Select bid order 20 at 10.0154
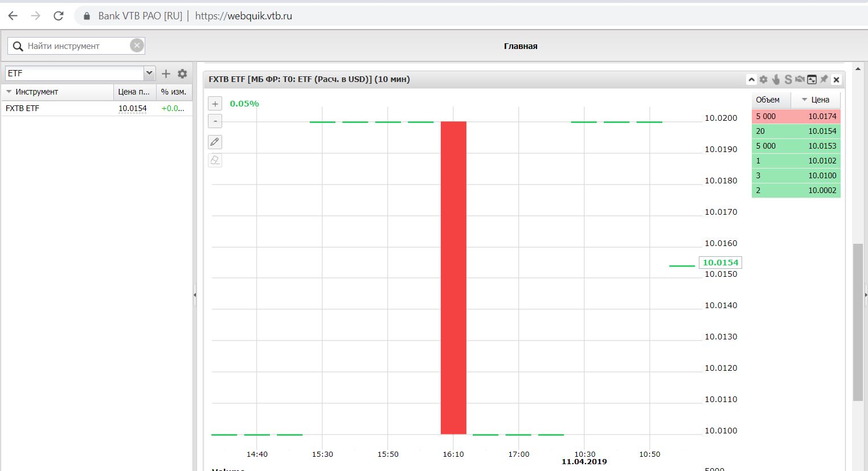 pos(796,131)
